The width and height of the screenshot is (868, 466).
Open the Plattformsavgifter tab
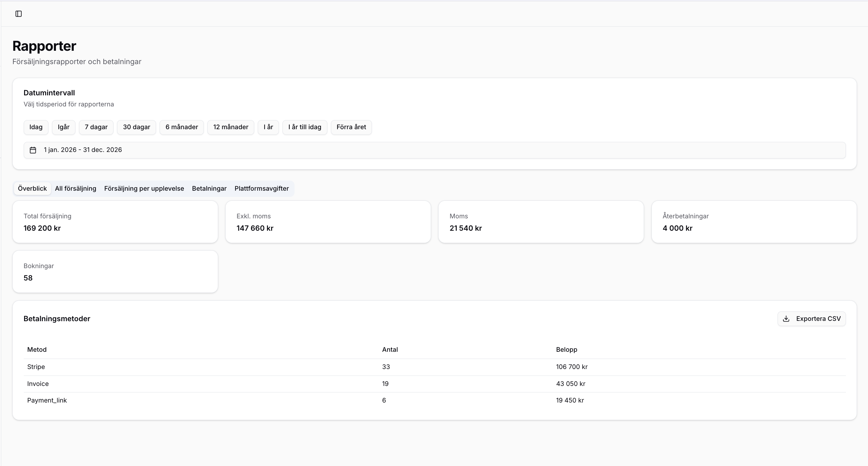[261, 188]
